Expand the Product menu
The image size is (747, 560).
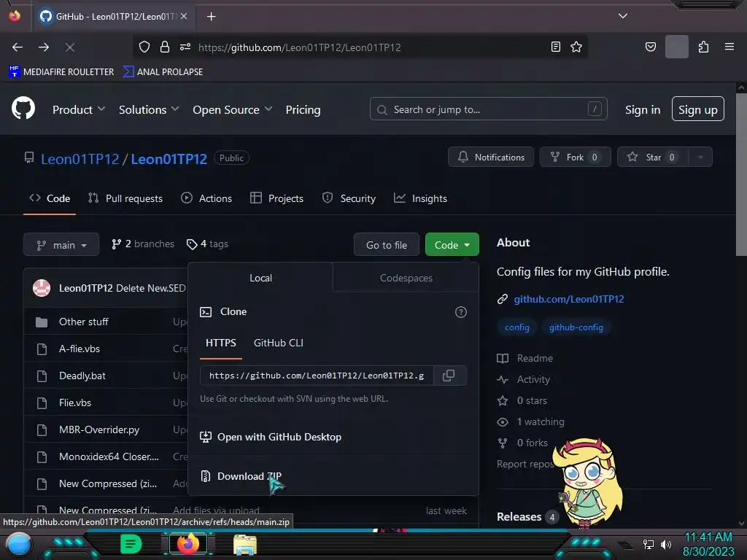pos(79,109)
